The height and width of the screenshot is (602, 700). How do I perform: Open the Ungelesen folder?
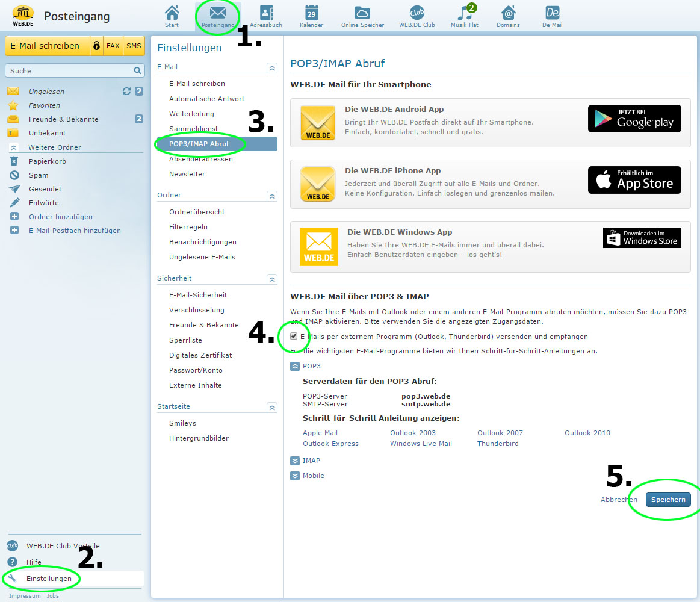point(46,91)
